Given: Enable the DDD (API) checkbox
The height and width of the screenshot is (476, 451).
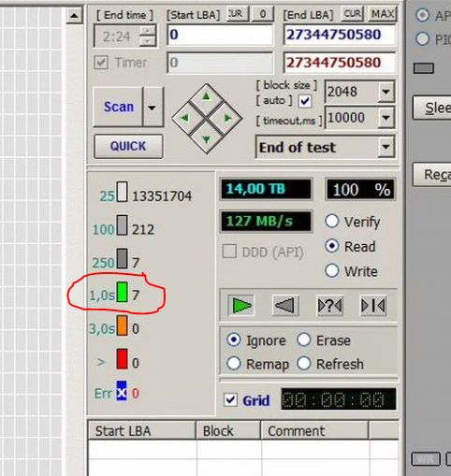Looking at the screenshot, I should coord(229,252).
